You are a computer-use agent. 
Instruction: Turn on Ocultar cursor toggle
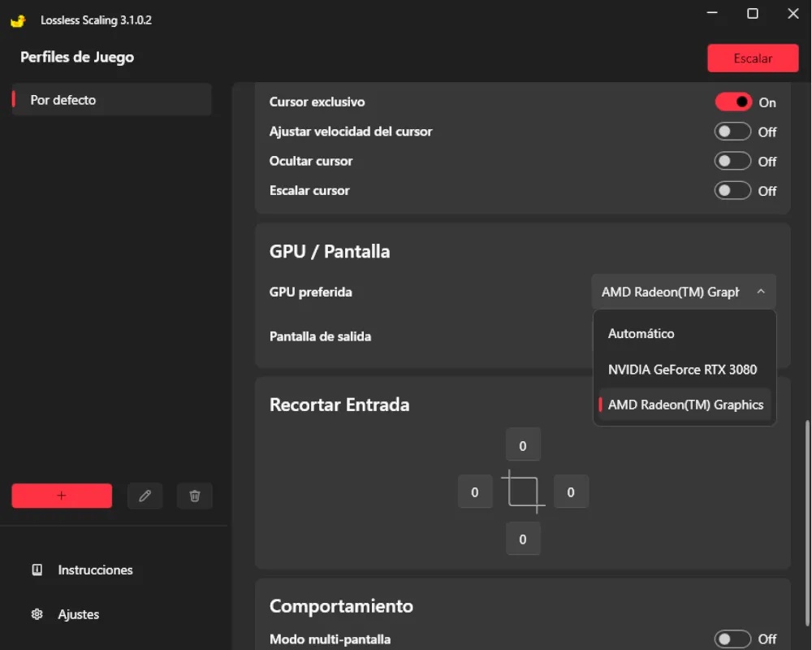(x=732, y=161)
